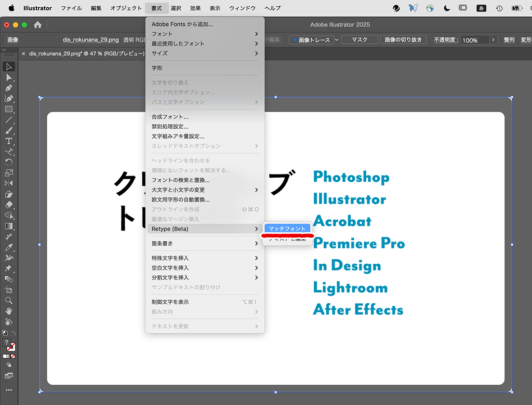Select the Paintbrush tool

9,131
